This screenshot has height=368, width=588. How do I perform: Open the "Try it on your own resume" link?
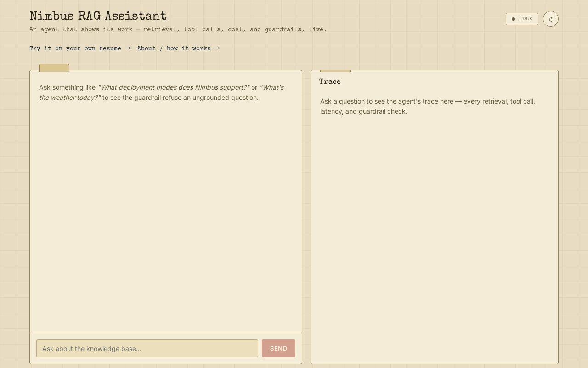80,48
